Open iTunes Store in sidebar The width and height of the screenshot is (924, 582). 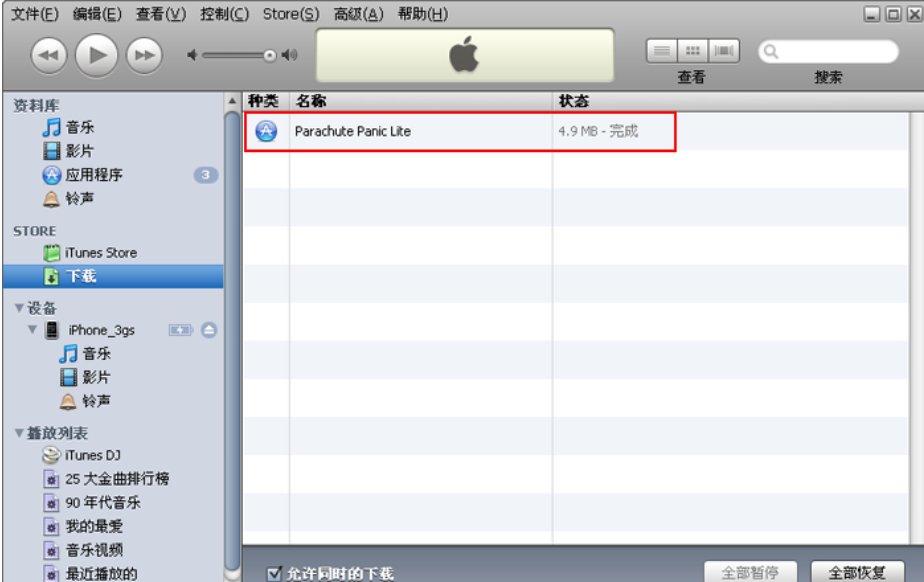click(x=100, y=253)
